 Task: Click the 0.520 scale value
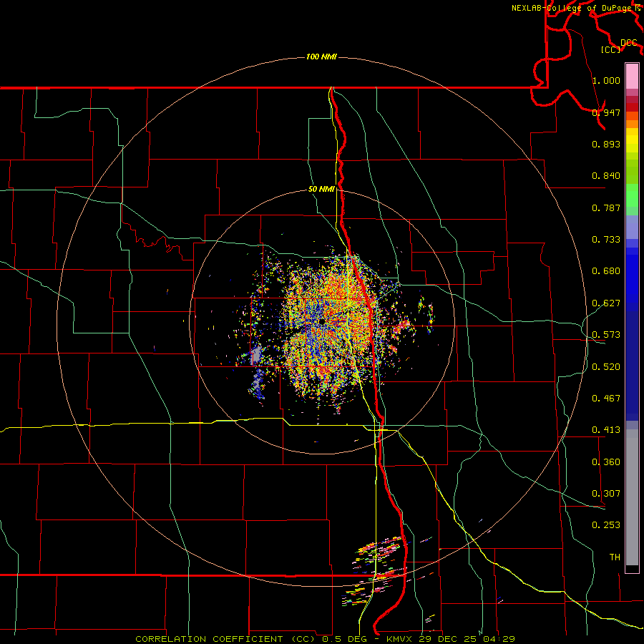click(606, 366)
